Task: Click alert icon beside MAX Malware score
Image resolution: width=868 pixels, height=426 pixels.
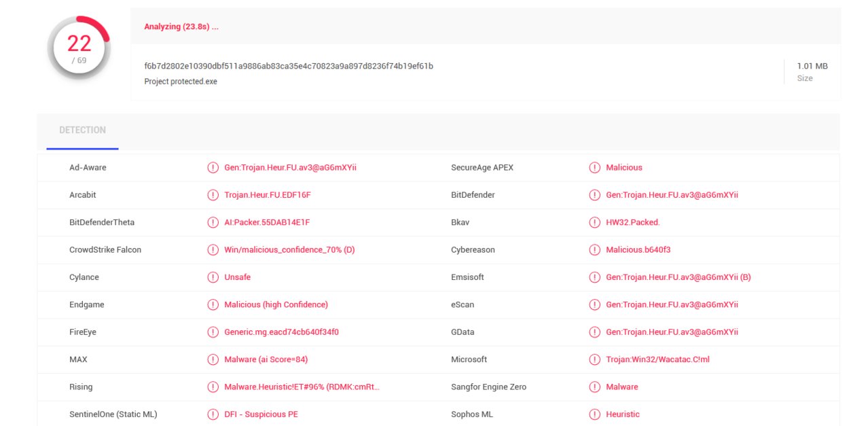Action: 213,359
